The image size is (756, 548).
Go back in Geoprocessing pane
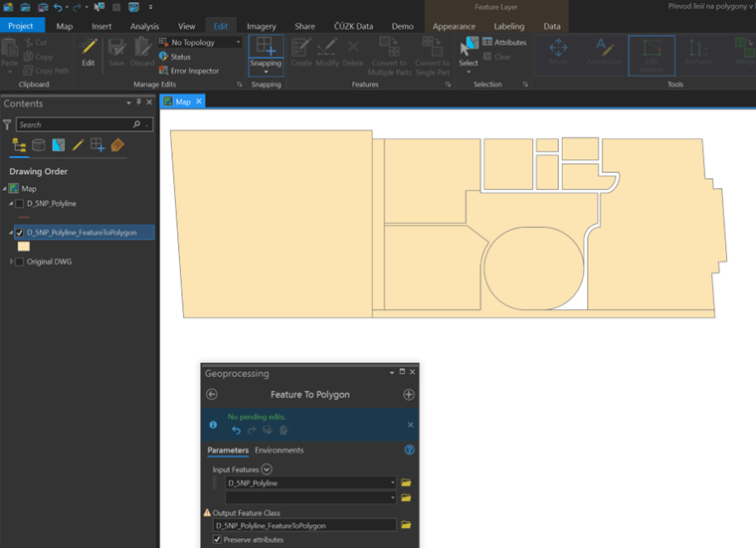click(x=212, y=395)
